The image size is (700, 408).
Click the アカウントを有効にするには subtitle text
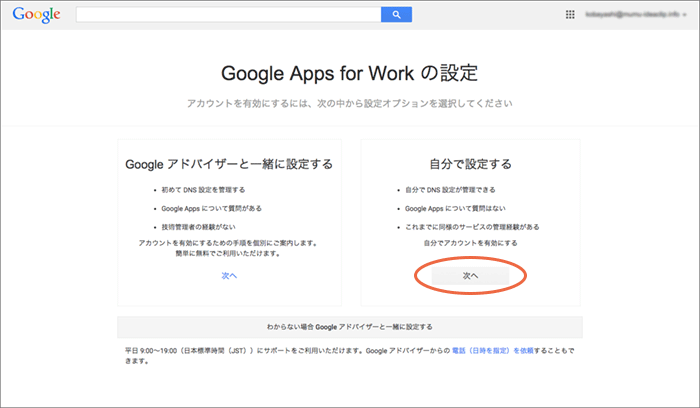click(350, 103)
